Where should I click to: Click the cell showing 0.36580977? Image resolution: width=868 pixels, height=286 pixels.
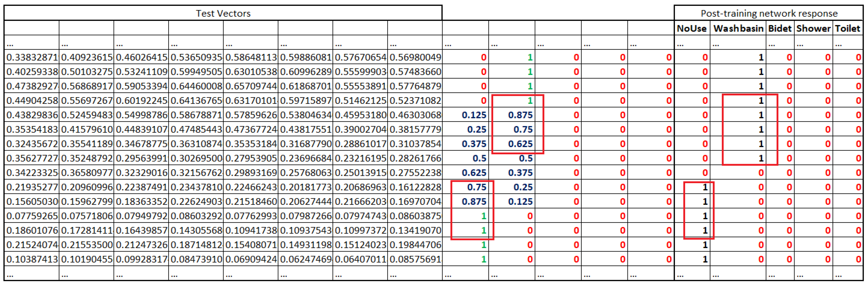tap(87, 173)
